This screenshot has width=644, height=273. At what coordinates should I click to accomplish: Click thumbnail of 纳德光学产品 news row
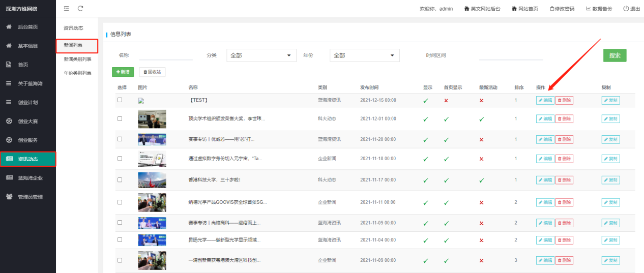pyautogui.click(x=152, y=202)
